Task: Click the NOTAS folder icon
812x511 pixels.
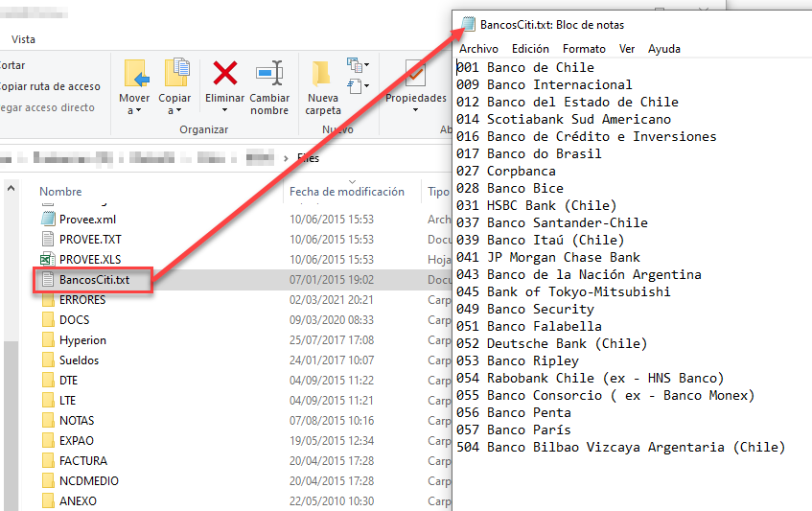Action: (48, 421)
